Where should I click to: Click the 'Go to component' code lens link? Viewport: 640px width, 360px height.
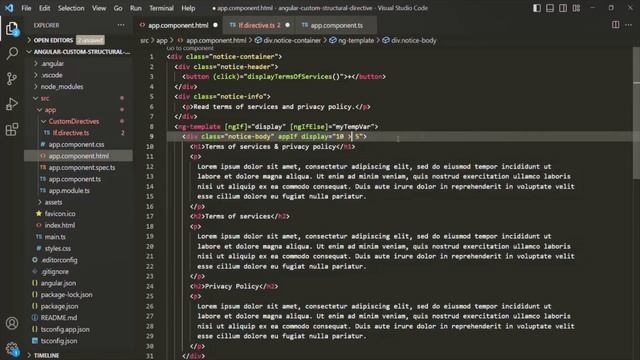click(190, 48)
